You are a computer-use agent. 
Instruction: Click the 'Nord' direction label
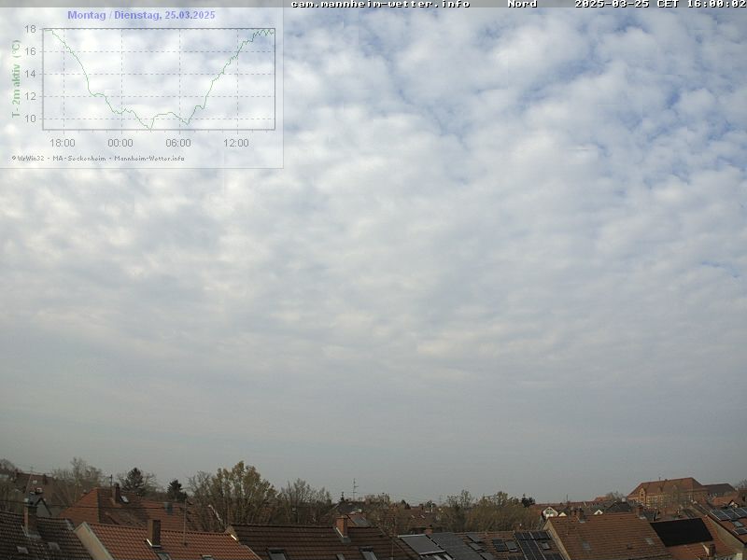[x=522, y=4]
